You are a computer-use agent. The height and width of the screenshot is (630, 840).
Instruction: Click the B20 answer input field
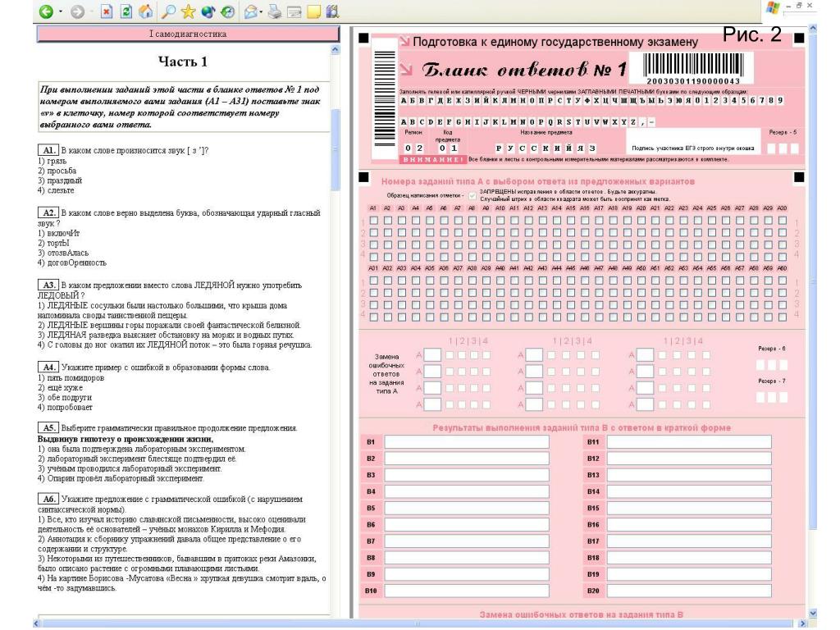click(x=689, y=591)
